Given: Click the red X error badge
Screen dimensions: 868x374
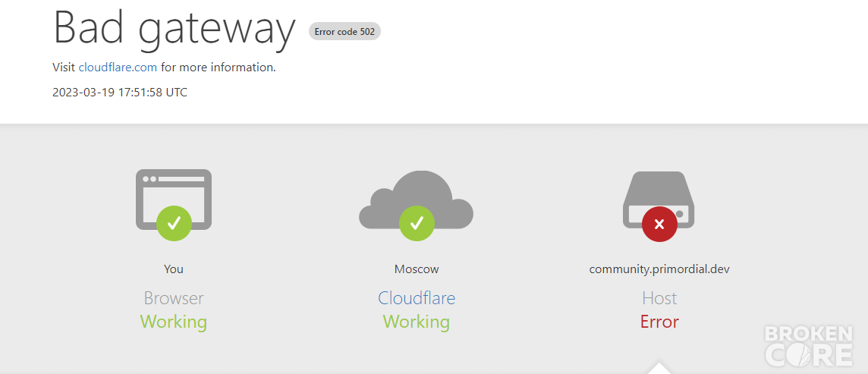Looking at the screenshot, I should (x=659, y=224).
